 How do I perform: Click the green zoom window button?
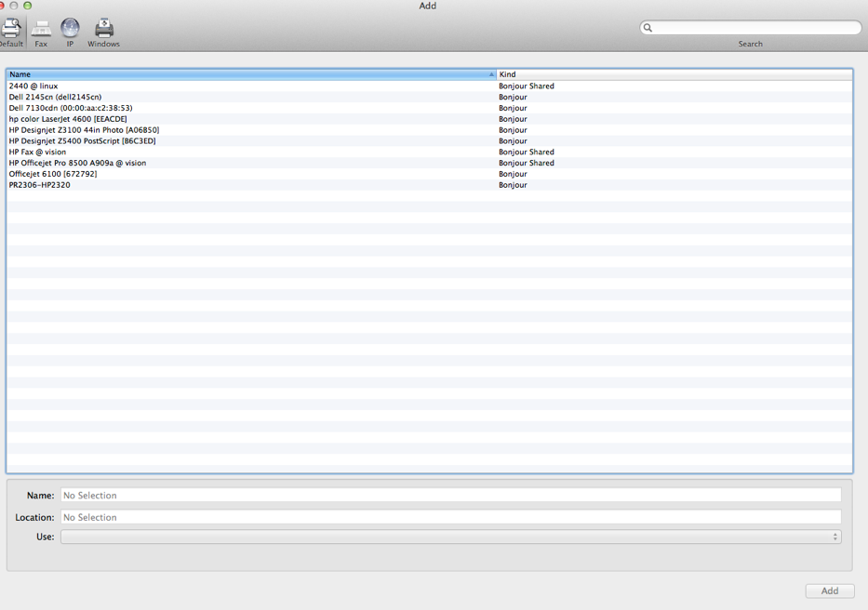click(27, 6)
